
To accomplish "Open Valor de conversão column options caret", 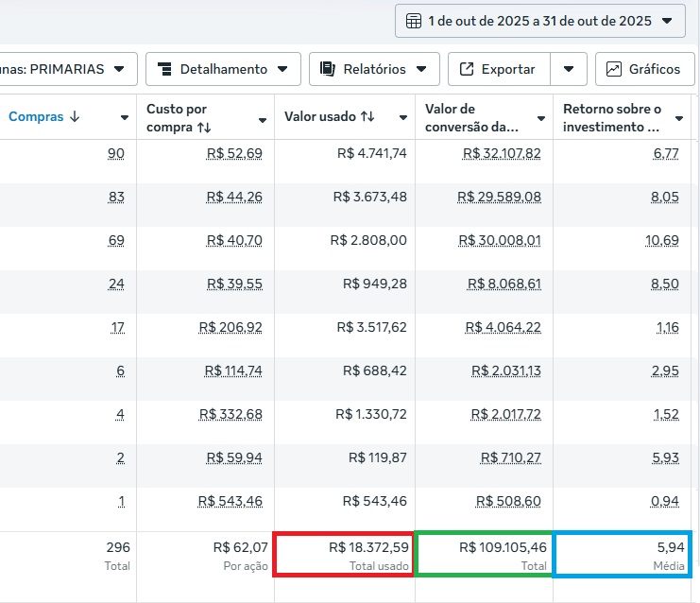I will [540, 118].
